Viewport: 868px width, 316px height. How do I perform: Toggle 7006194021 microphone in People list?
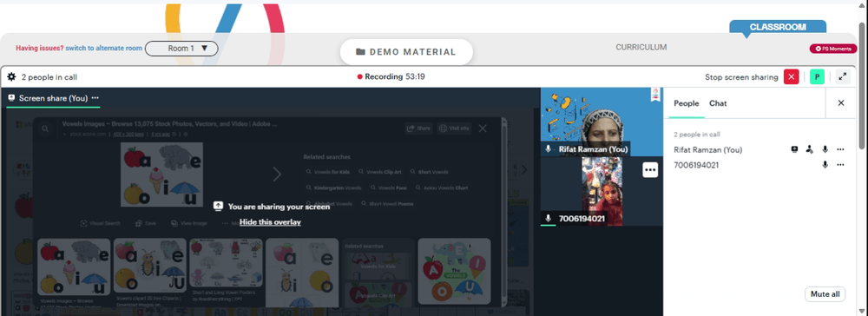click(x=825, y=165)
